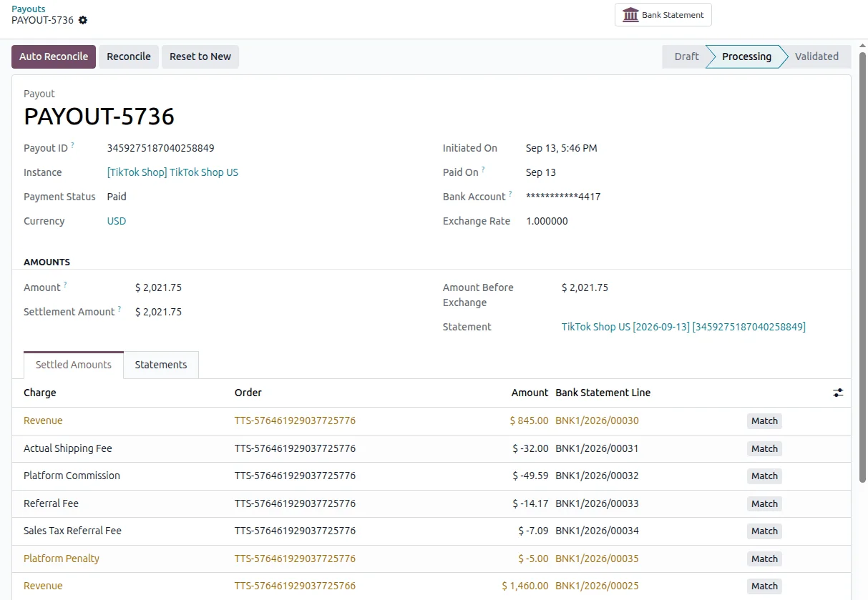Open the TikTok Shop US instance link
Image resolution: width=868 pixels, height=600 pixels.
point(172,172)
